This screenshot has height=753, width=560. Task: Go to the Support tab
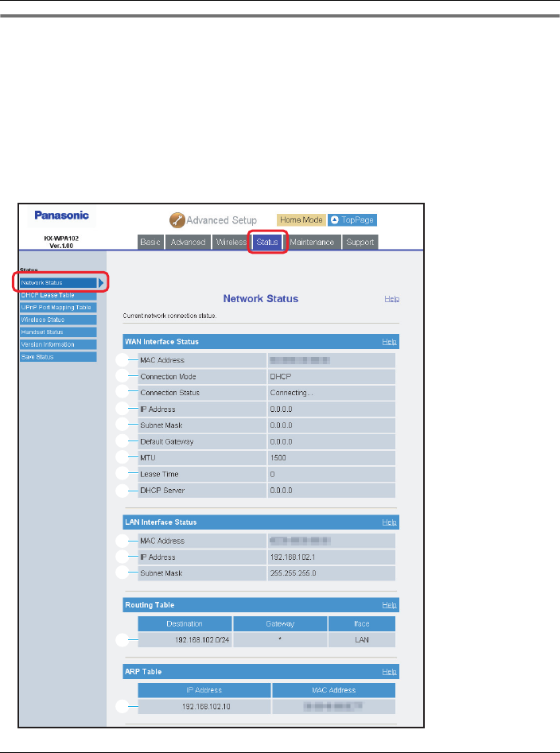[360, 242]
